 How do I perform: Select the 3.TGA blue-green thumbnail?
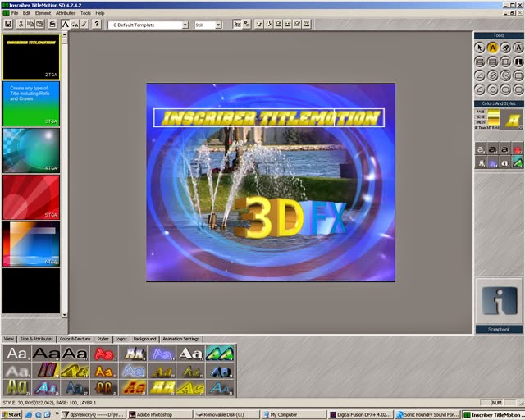31,104
